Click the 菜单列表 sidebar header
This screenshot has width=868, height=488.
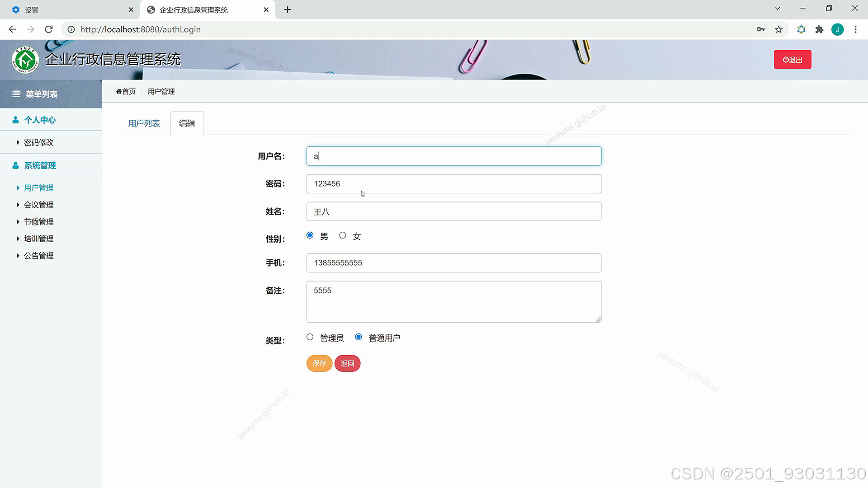[x=51, y=94]
